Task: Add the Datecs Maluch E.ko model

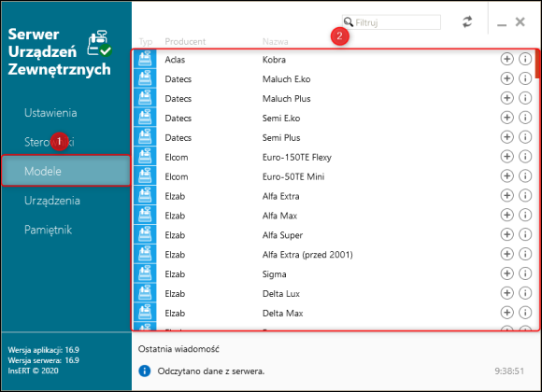Action: 506,78
